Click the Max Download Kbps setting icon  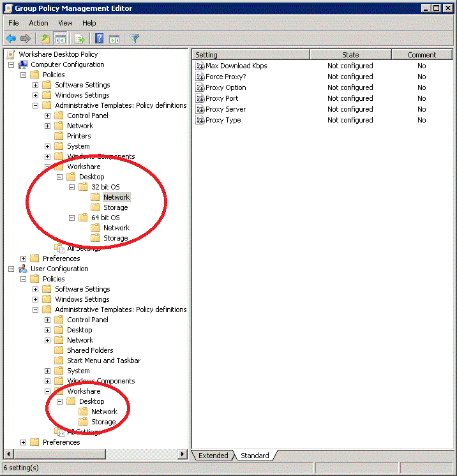pos(200,66)
